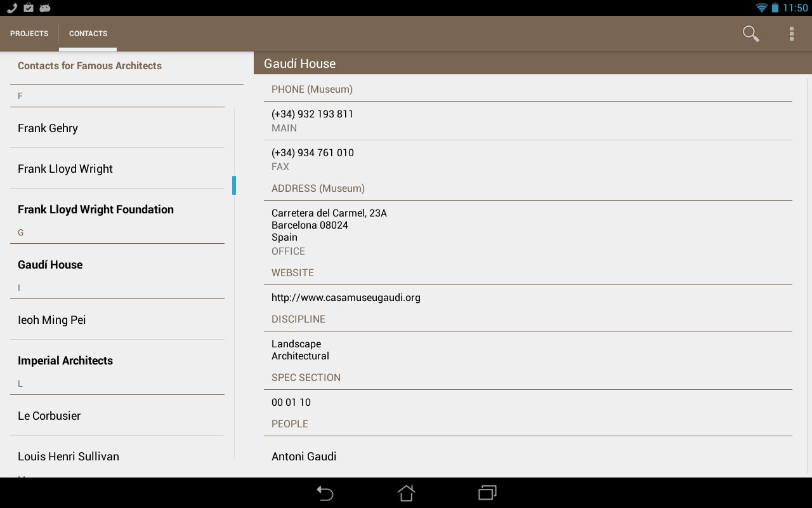This screenshot has height=508, width=812.
Task: Click spec section value 00 01 10
Action: click(x=291, y=402)
